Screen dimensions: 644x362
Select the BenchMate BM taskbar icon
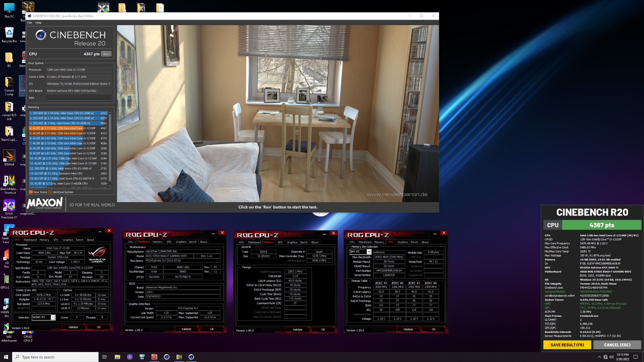click(x=179, y=357)
